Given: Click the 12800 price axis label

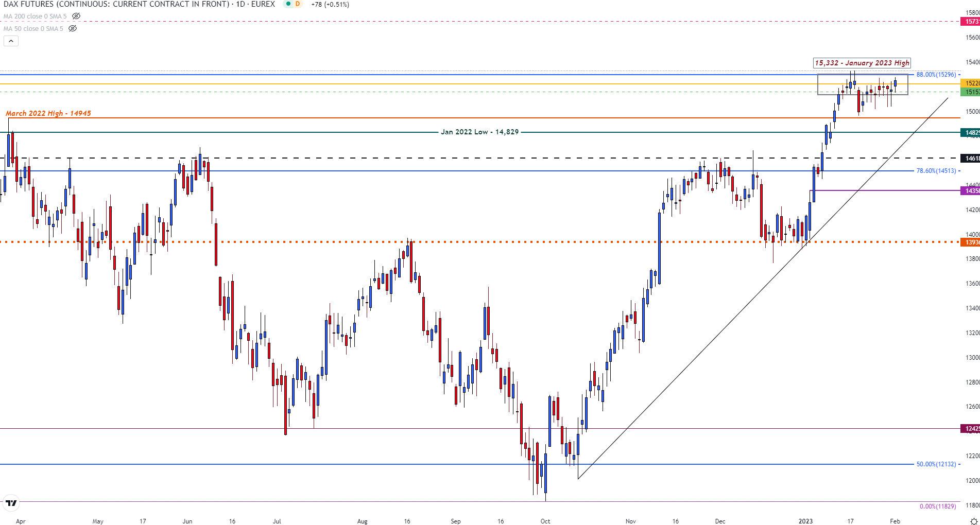Looking at the screenshot, I should [x=972, y=382].
